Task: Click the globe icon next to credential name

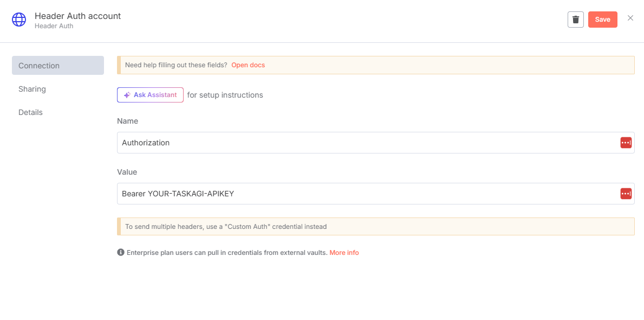Action: point(19,19)
